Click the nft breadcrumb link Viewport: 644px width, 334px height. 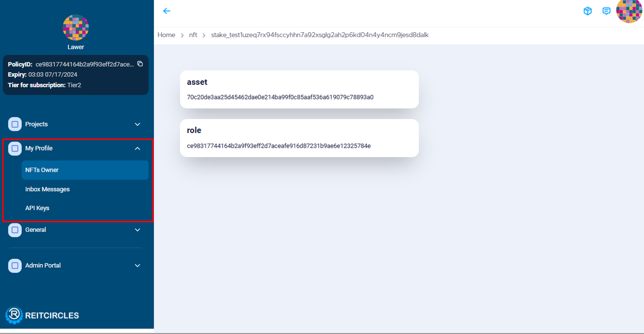193,35
